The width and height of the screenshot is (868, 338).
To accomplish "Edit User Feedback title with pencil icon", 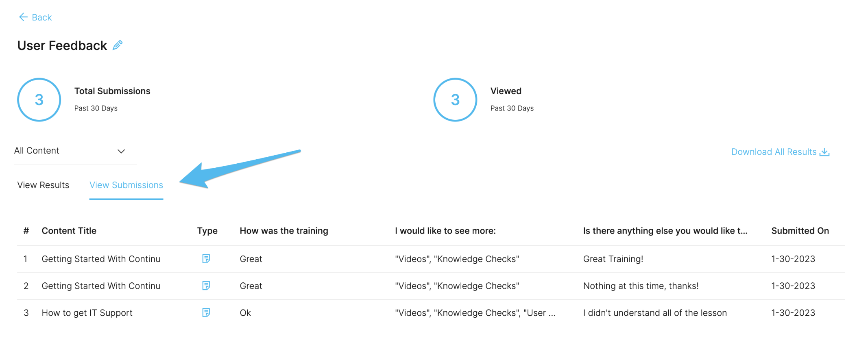I will [118, 45].
